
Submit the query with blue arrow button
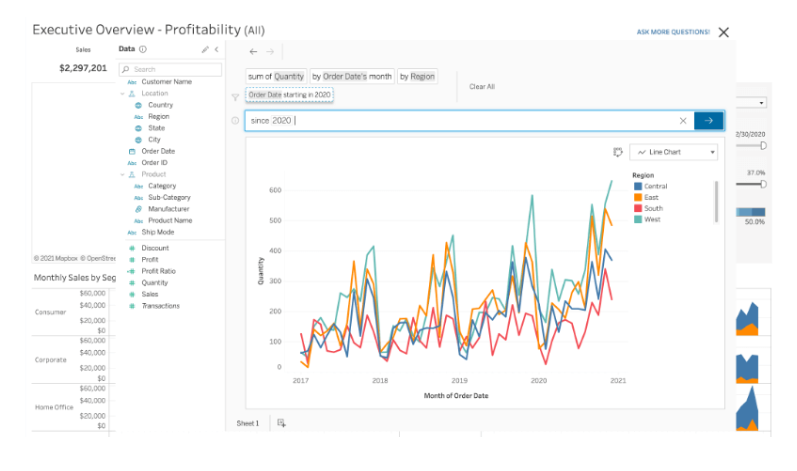point(708,121)
